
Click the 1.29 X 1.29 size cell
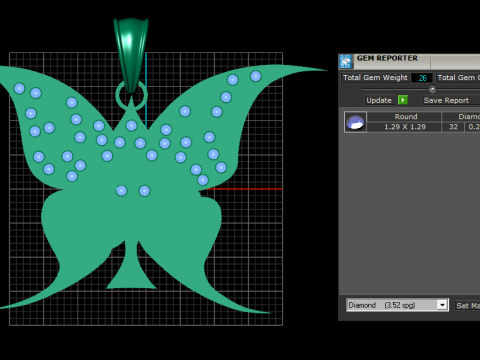point(405,127)
